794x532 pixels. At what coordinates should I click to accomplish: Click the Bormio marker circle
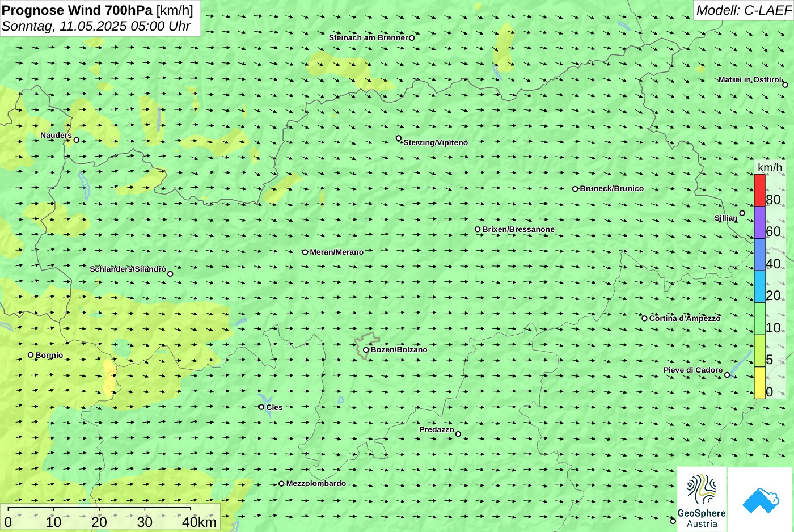[31, 355]
